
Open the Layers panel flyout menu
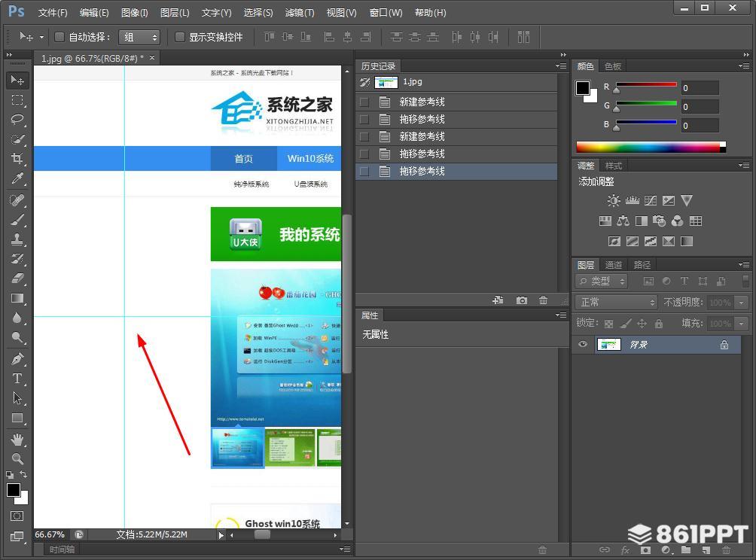tap(743, 265)
